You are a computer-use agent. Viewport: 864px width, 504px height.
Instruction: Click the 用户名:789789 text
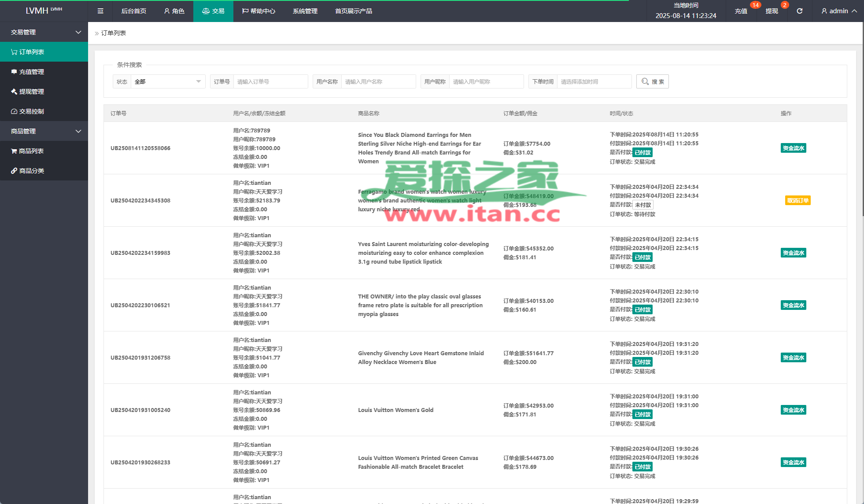tap(251, 130)
